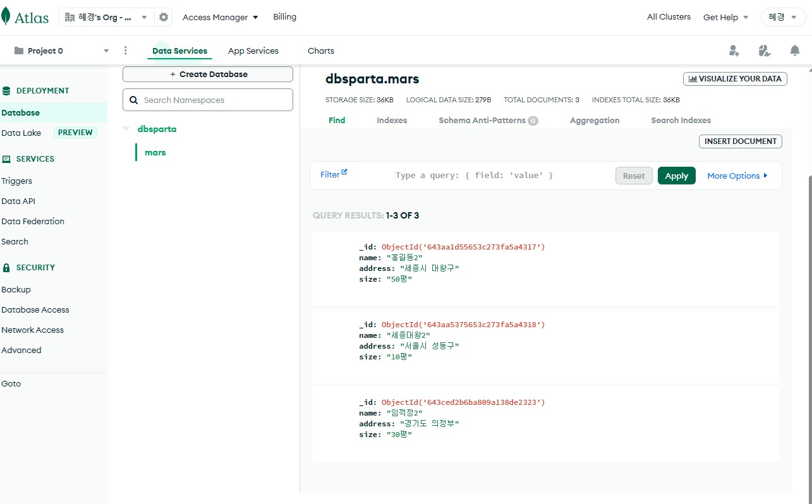The width and height of the screenshot is (812, 504).
Task: Open Data Lake in the sidebar
Action: (x=21, y=133)
